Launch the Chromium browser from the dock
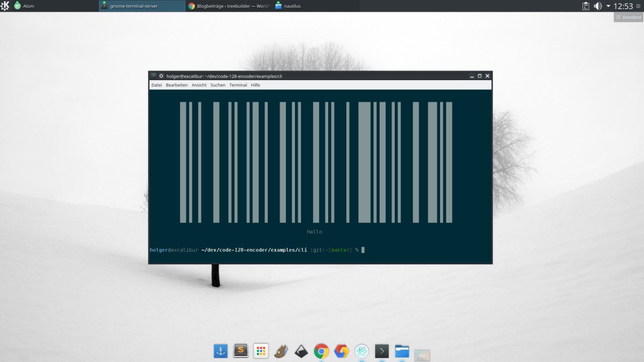This screenshot has width=644, height=362. point(342,350)
